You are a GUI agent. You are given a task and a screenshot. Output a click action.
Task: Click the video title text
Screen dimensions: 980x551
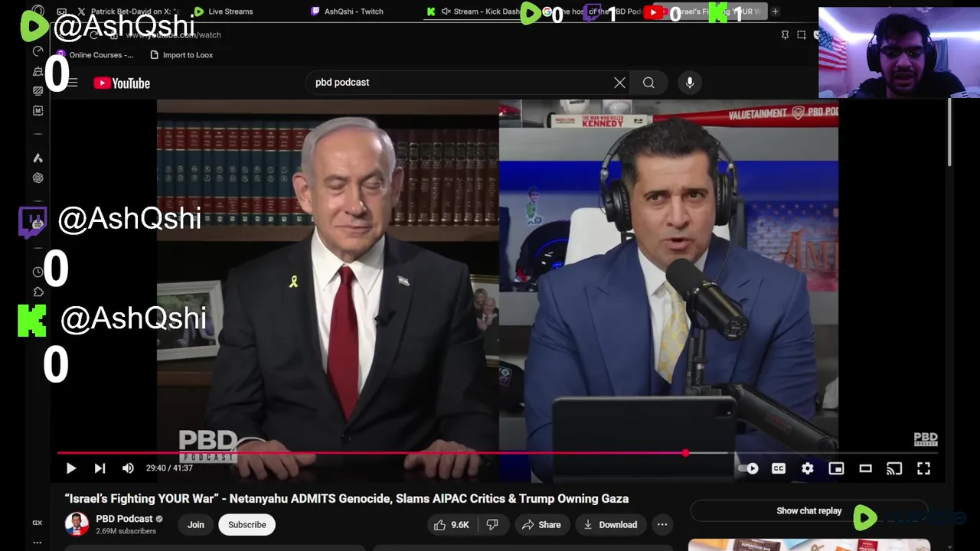pos(347,499)
